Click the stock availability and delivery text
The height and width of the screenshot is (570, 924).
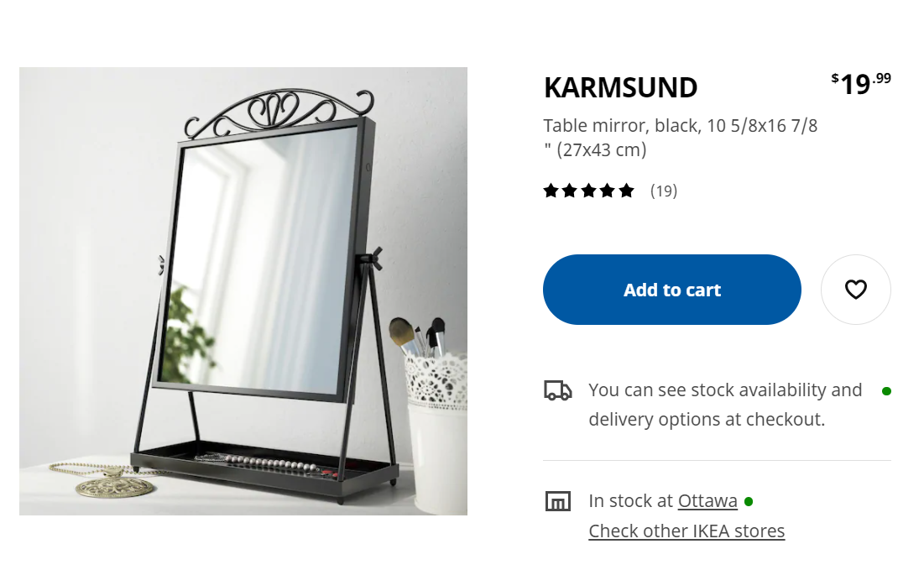(725, 405)
